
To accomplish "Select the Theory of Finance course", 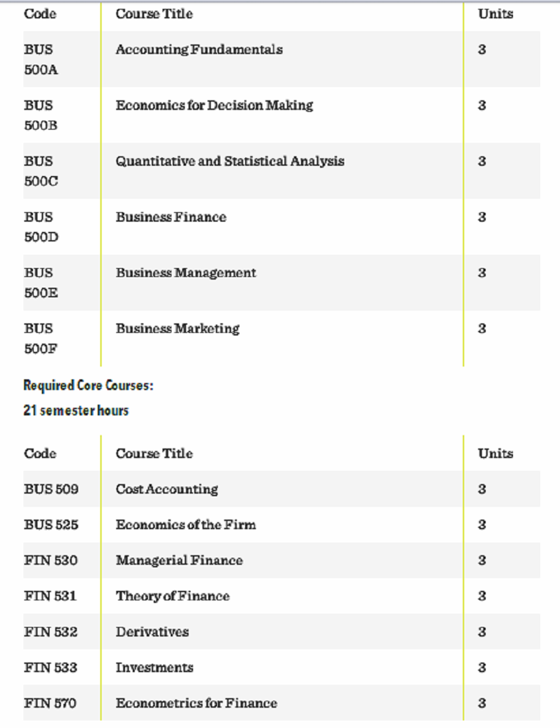I will pyautogui.click(x=172, y=596).
